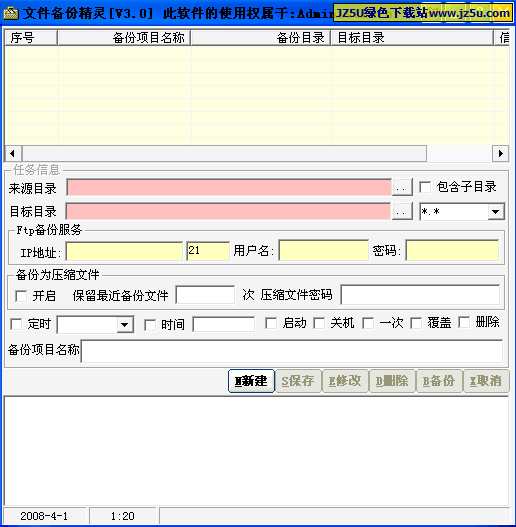Browse for 目标目录 with the .. button
516x527 pixels.
click(402, 211)
